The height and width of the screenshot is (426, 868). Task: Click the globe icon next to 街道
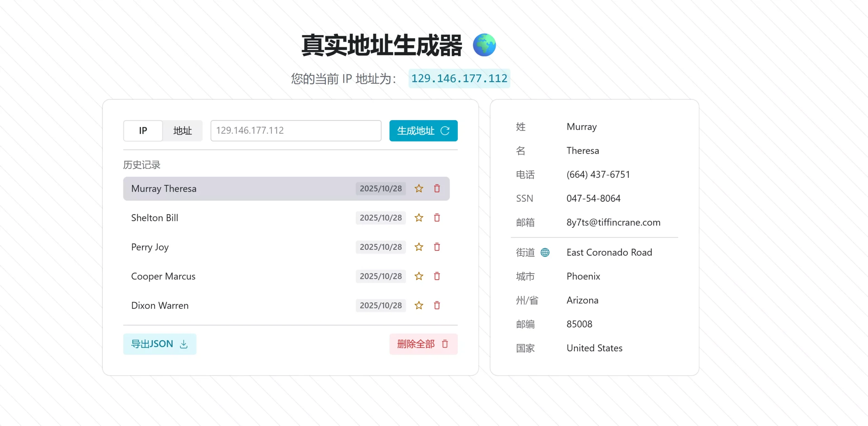[545, 252]
